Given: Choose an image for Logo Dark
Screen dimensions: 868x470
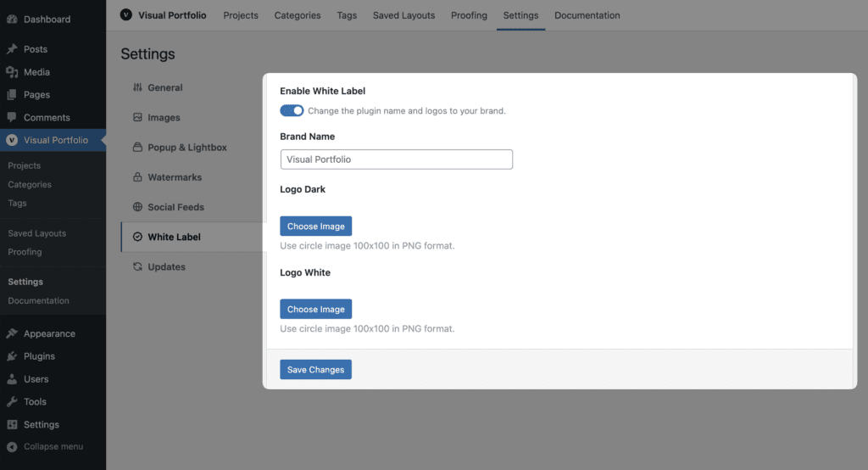Looking at the screenshot, I should coord(315,227).
